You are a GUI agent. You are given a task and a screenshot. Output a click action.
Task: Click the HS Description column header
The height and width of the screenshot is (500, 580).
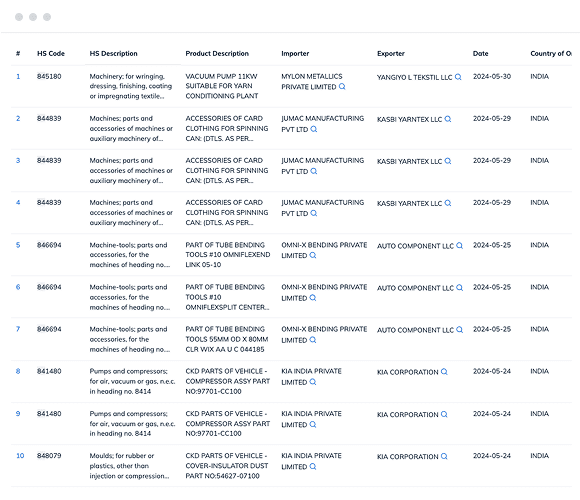click(x=113, y=54)
